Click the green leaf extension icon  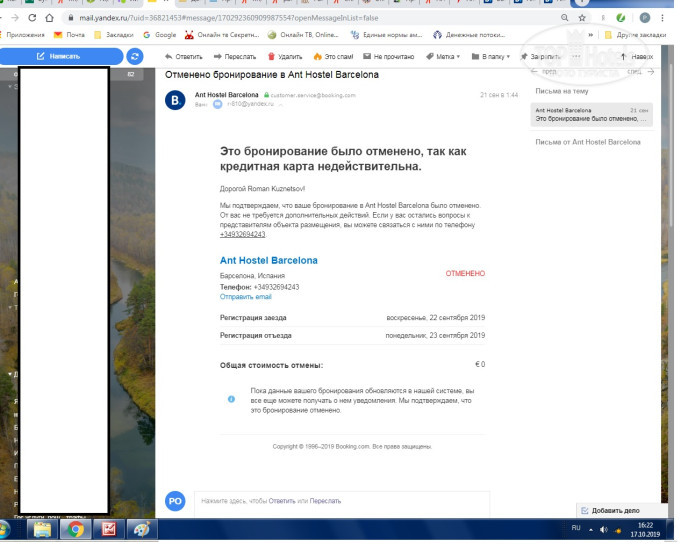621,18
